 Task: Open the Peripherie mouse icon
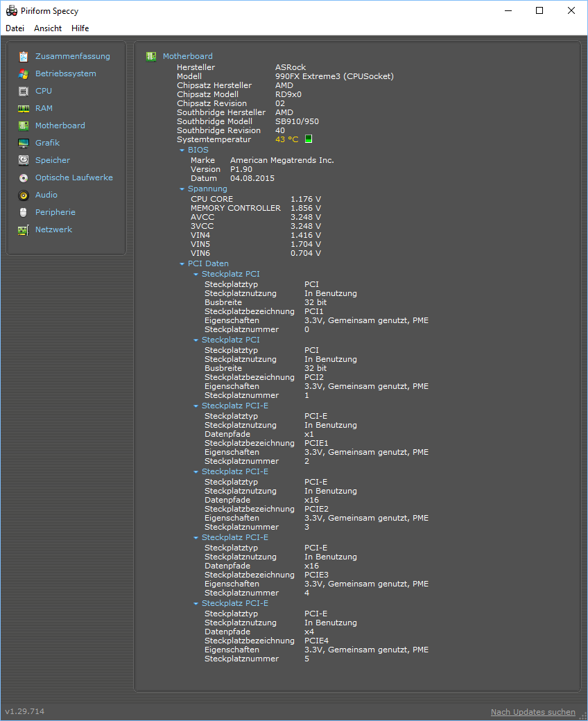pyautogui.click(x=24, y=212)
